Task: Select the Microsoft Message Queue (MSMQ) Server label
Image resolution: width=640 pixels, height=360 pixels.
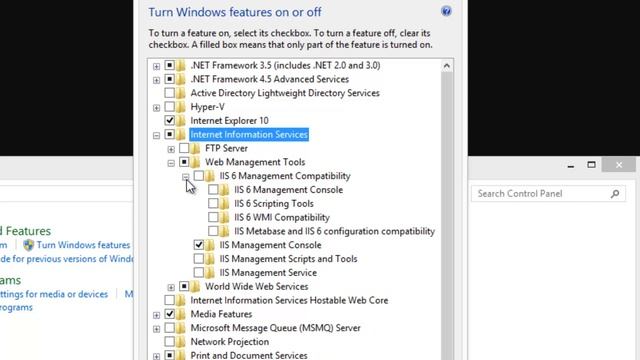Action: [276, 328]
